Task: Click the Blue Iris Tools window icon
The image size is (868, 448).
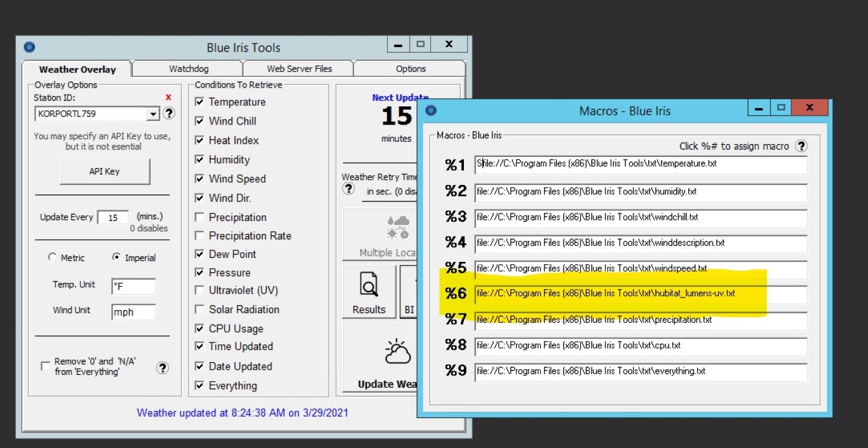Action: pos(29,47)
